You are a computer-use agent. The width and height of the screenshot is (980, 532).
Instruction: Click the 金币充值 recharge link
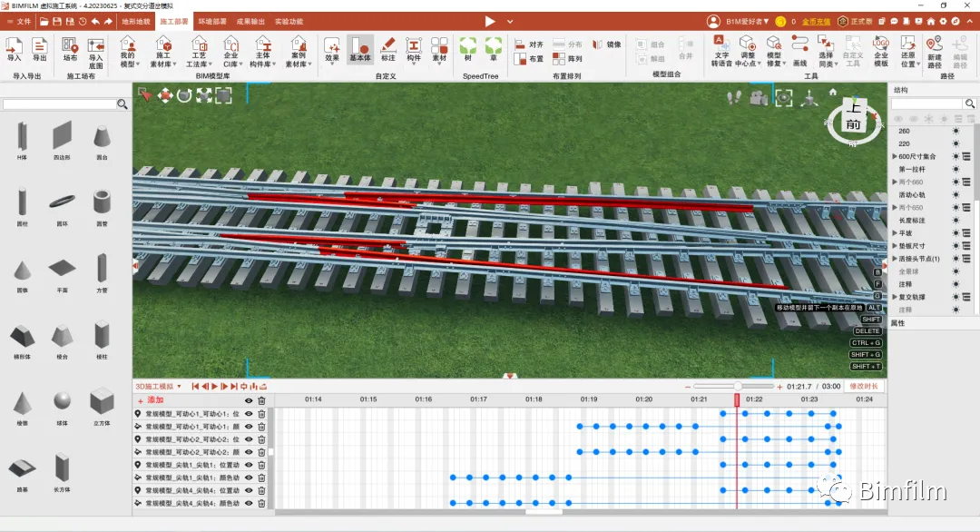(815, 21)
